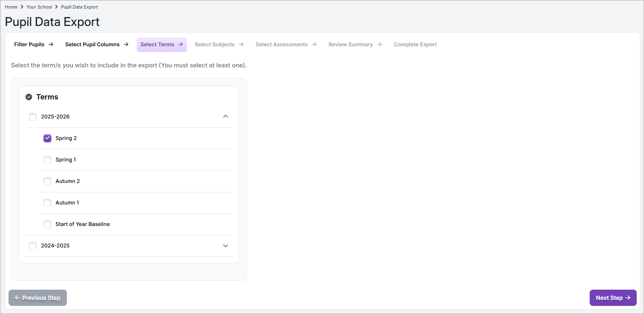This screenshot has height=314, width=644.
Task: Click breadcrumb chevron after Your School
Action: pos(56,7)
